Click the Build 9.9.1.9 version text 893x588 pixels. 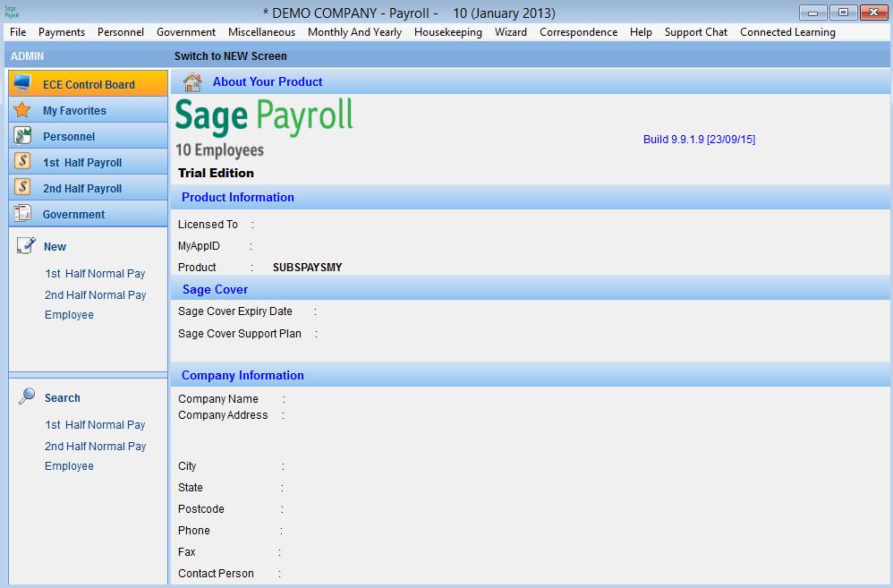click(699, 139)
